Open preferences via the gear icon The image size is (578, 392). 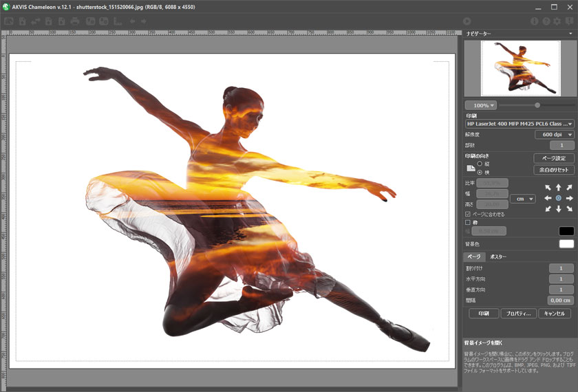[x=557, y=21]
